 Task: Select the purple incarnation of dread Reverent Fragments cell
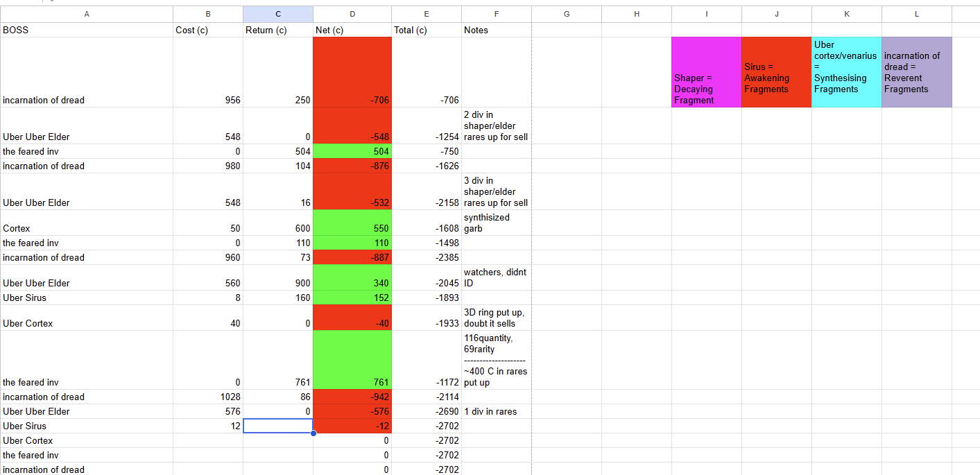pyautogui.click(x=917, y=72)
